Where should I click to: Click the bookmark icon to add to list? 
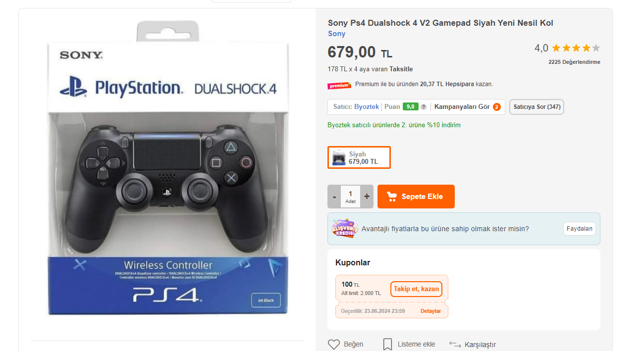pos(387,344)
